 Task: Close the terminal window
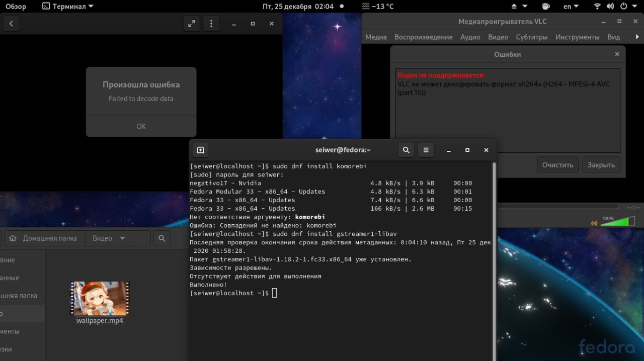pyautogui.click(x=486, y=150)
